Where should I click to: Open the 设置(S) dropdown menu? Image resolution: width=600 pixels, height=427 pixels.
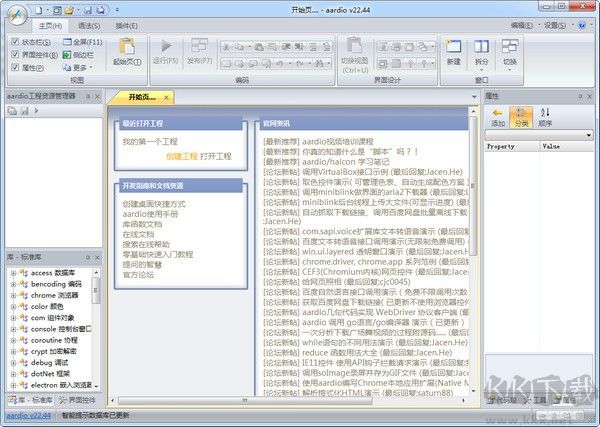[557, 25]
